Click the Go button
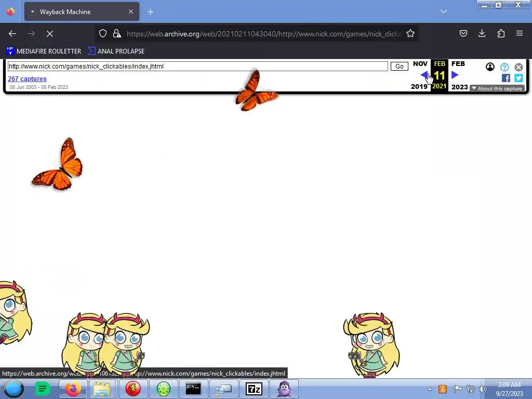This screenshot has height=399, width=532. pos(400,66)
